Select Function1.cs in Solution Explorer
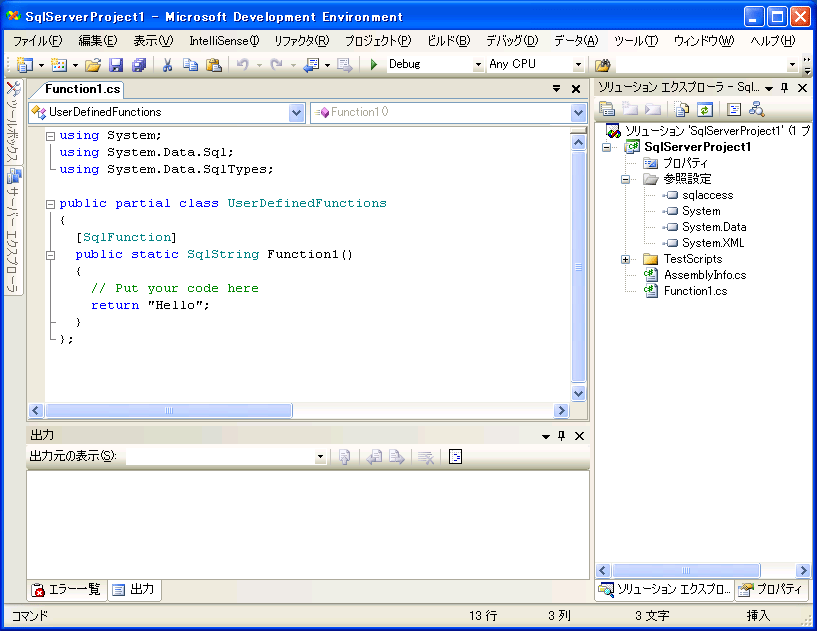Image resolution: width=817 pixels, height=631 pixels. point(696,291)
